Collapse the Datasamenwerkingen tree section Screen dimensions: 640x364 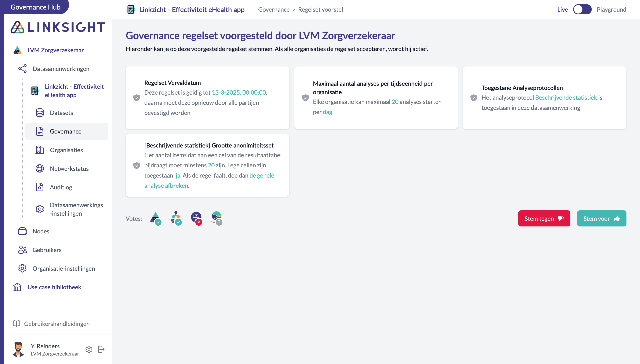click(x=61, y=69)
